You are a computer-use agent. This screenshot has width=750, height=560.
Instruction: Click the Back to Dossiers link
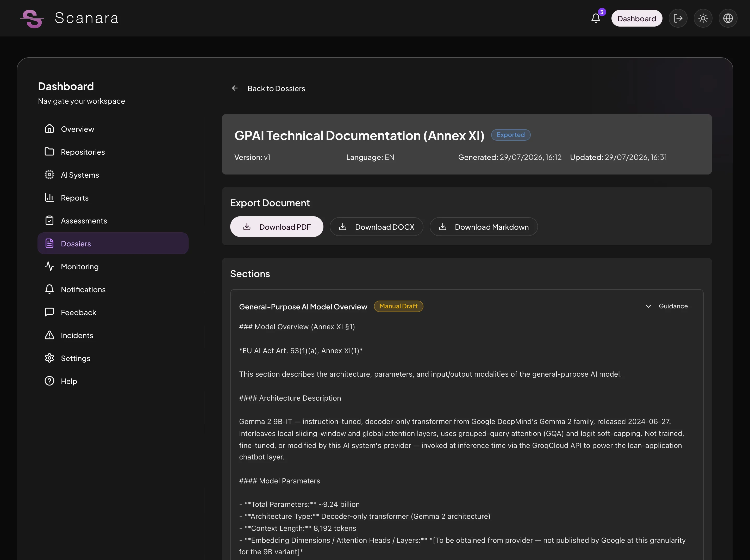[x=276, y=89]
